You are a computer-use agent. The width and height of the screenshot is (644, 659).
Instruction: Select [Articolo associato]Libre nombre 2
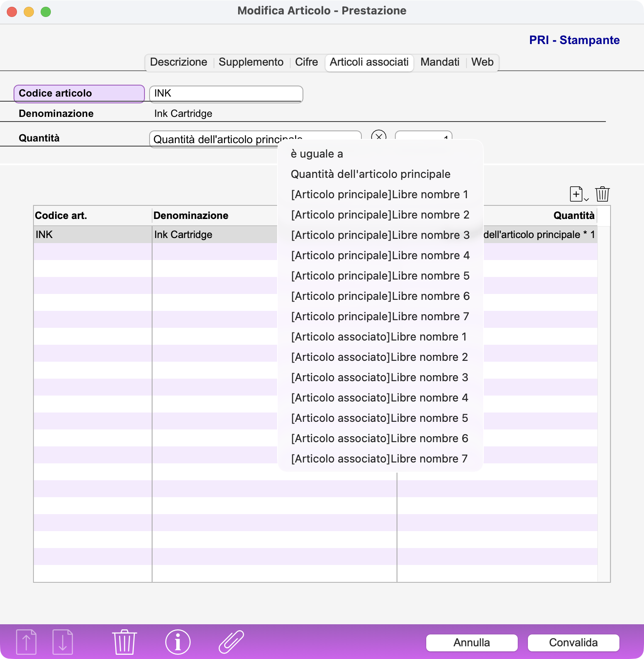(380, 357)
